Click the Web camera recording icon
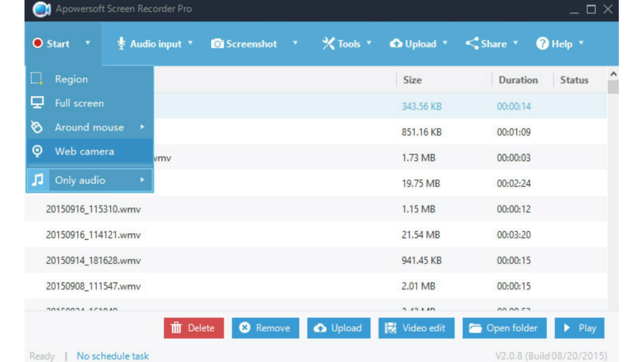 [x=37, y=151]
